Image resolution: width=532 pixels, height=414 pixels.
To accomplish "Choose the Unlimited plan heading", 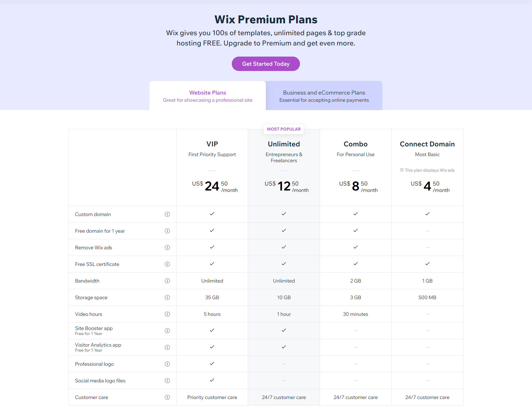I will [284, 144].
